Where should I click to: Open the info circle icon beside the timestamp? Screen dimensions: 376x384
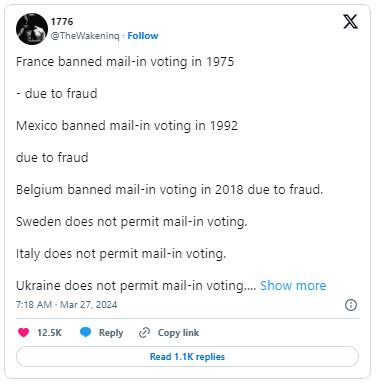coord(351,305)
